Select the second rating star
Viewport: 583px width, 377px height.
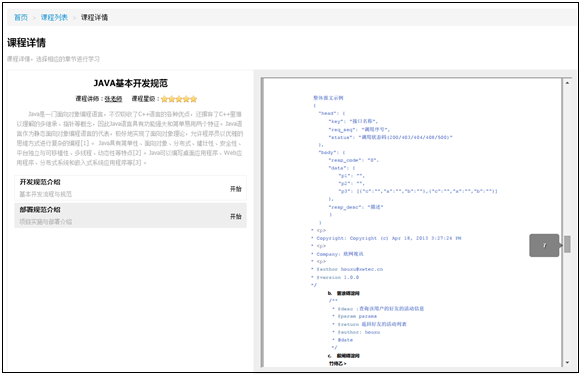171,99
